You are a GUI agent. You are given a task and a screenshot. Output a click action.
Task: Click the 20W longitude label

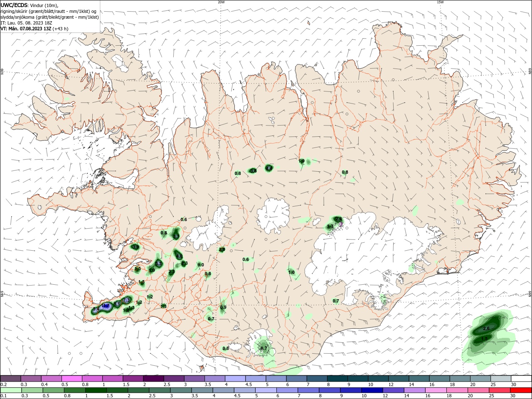222,2
